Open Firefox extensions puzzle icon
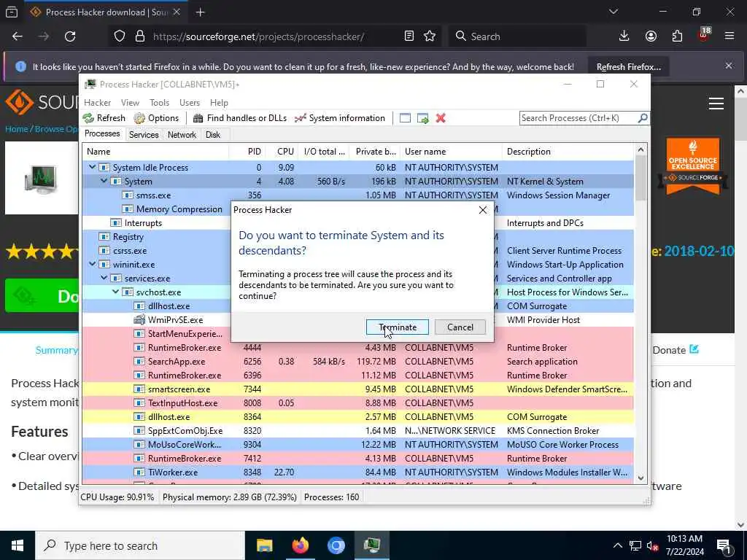 coord(677,36)
